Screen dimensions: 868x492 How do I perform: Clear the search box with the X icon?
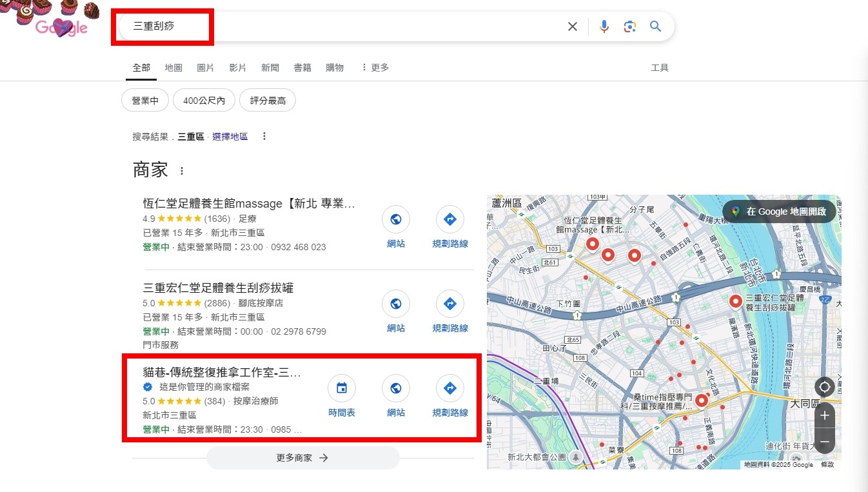tap(573, 26)
